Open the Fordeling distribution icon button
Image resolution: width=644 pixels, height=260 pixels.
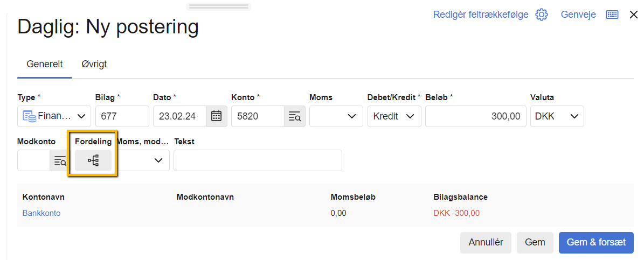[93, 160]
